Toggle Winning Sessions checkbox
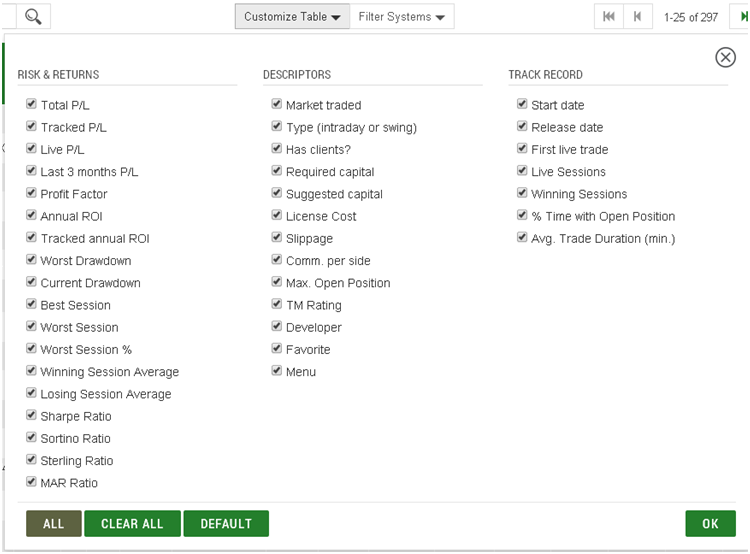The width and height of the screenshot is (750, 554). click(x=522, y=193)
